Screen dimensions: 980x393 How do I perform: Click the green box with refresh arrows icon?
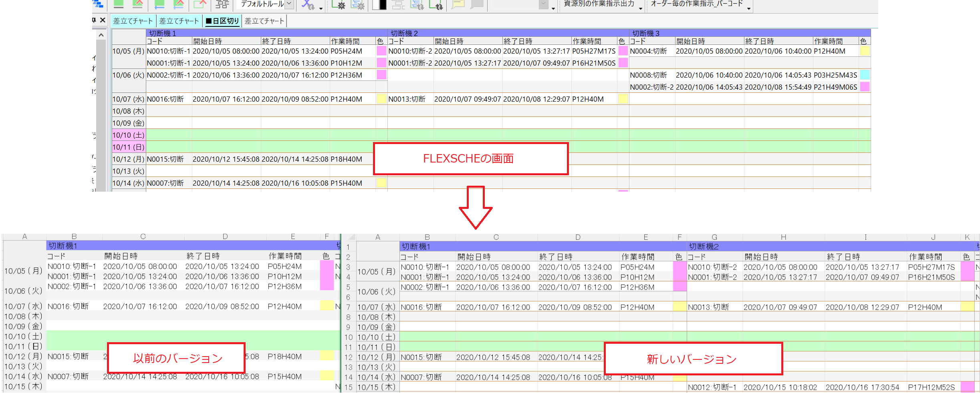coord(436,4)
